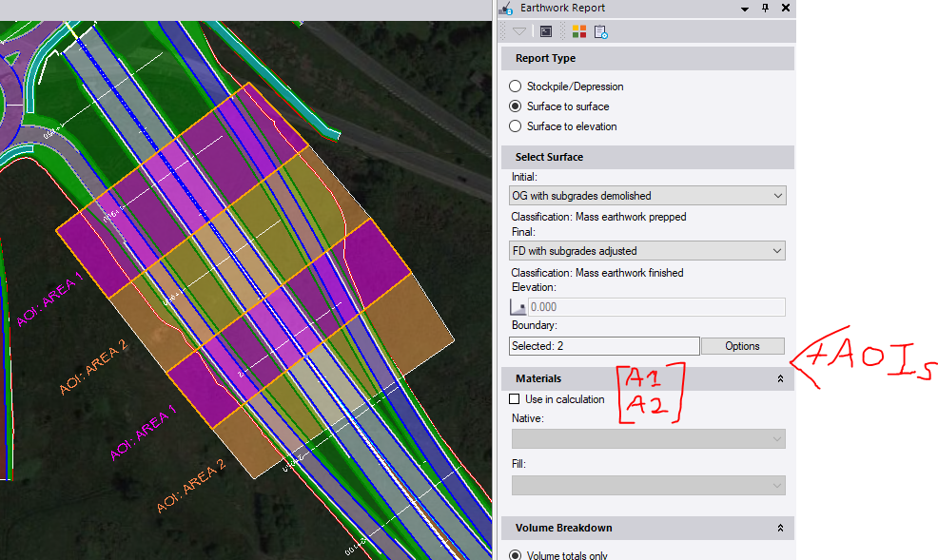Screen dimensions: 938x560
Task: Close the Earthwork Report panel
Action: coord(785,8)
